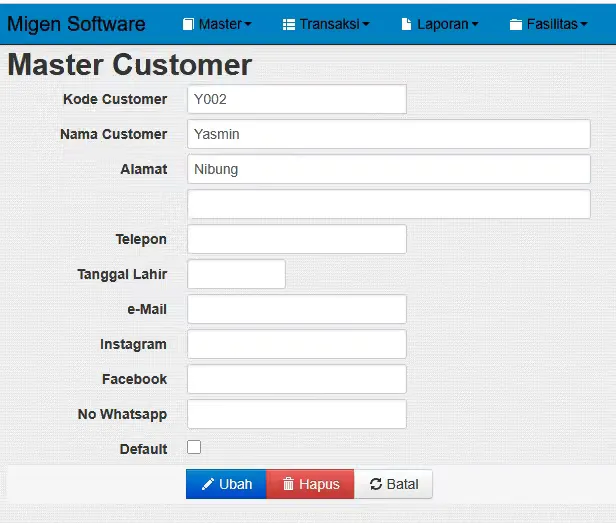Select the empty second Alamat line field
Screen dimensions: 616x523
(389, 204)
